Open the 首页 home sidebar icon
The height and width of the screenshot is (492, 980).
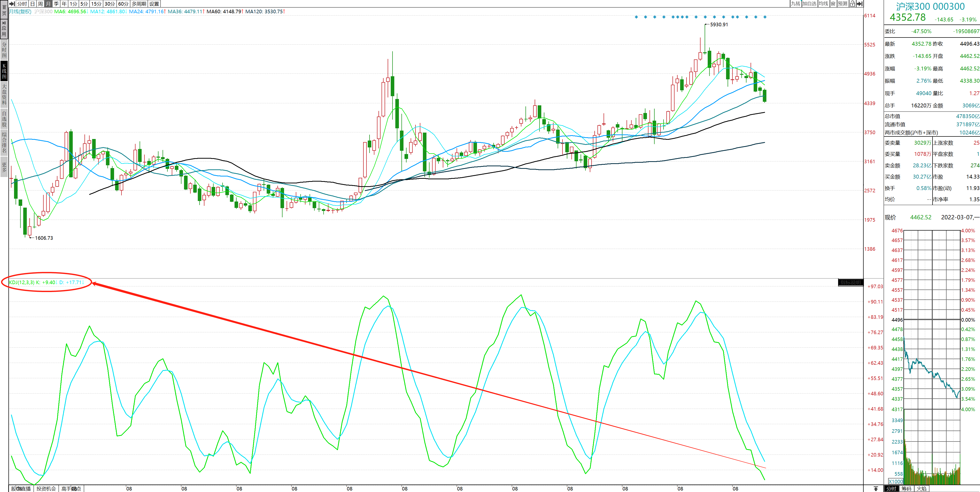click(x=4, y=10)
